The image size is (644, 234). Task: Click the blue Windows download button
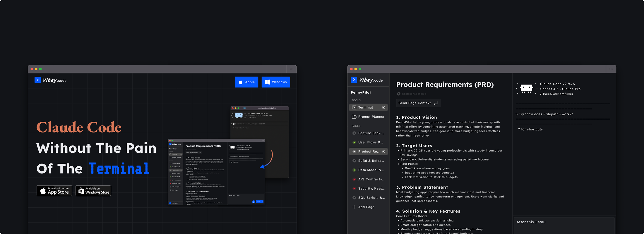[276, 82]
